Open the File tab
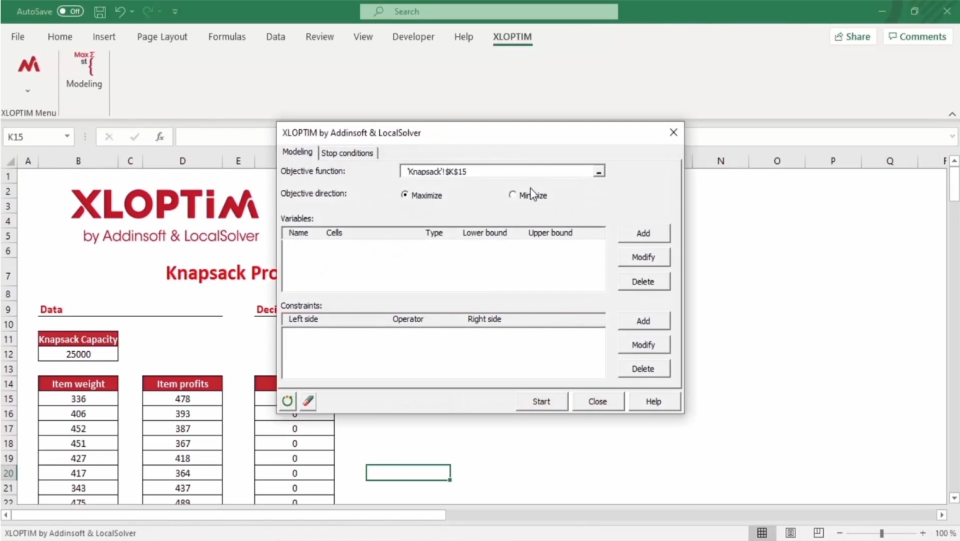 (x=18, y=37)
